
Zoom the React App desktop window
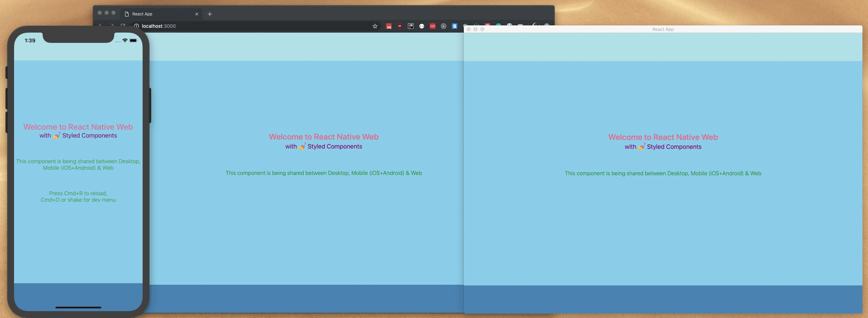[x=482, y=30]
